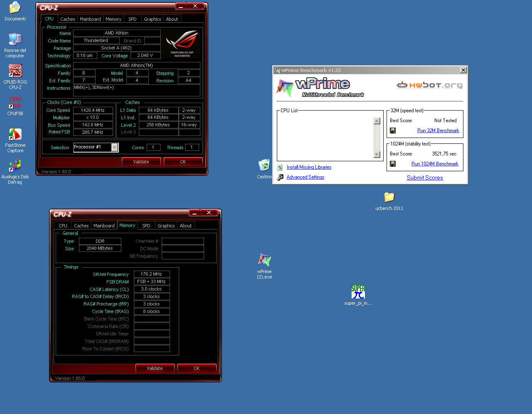Launch the super_pi_mod desktop icon
Screen dimensions: 532x414
click(358, 291)
